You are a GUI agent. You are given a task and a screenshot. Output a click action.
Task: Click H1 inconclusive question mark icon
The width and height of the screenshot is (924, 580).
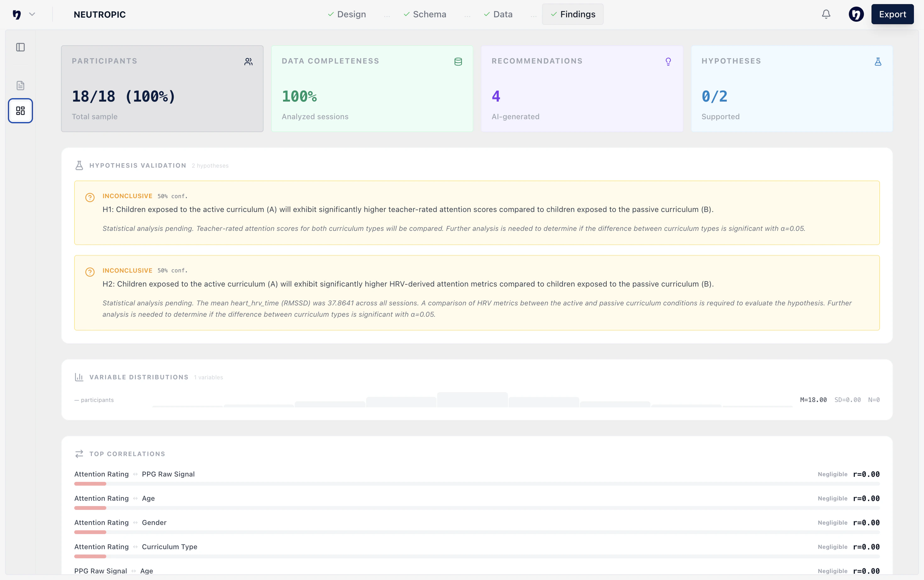90,198
